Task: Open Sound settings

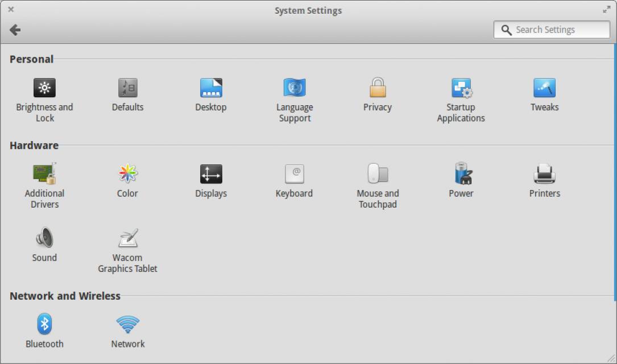Action: [x=44, y=238]
